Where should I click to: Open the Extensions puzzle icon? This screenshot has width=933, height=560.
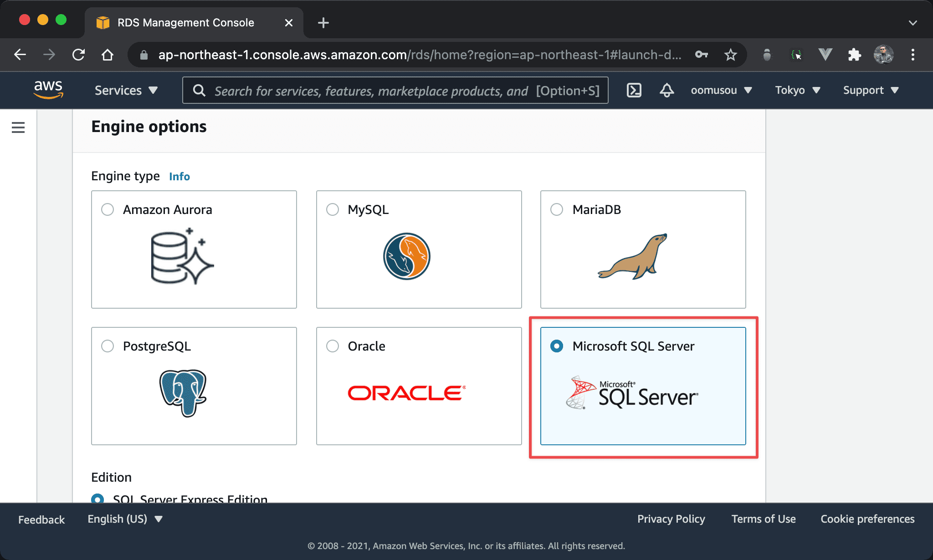tap(855, 55)
